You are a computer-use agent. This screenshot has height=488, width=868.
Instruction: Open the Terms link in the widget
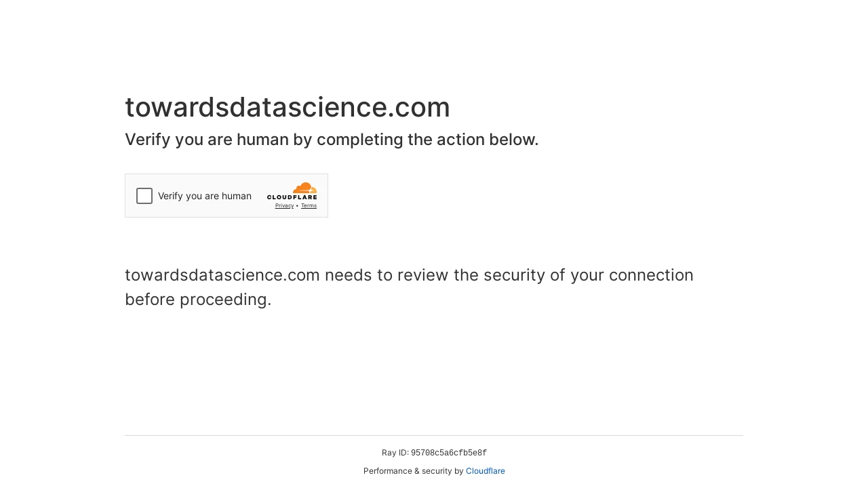[x=309, y=206]
